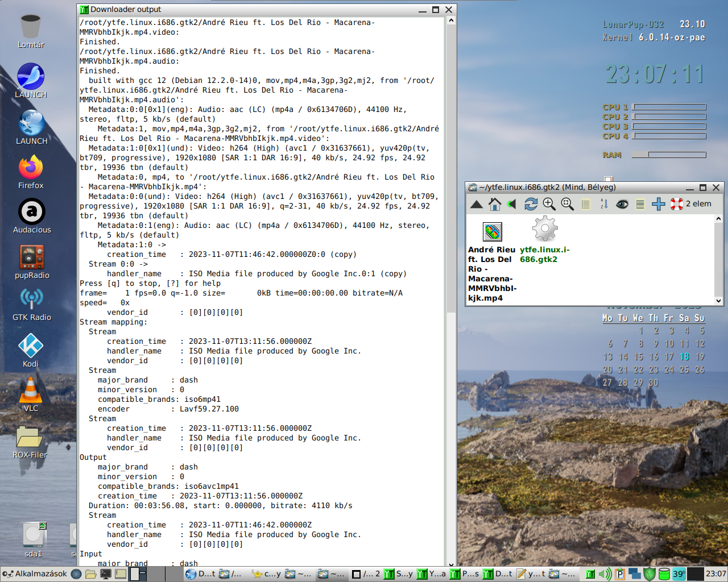Open ROX-Filer help lifebuoy icon
The image size is (728, 582).
[x=676, y=204]
